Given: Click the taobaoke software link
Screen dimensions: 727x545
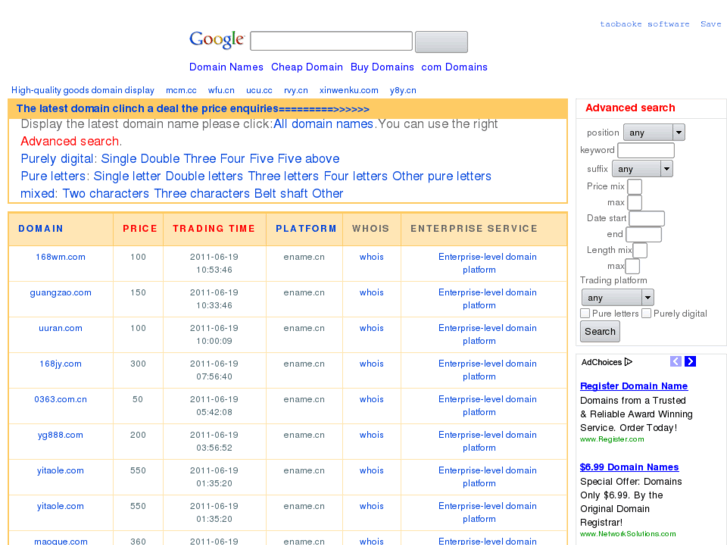Looking at the screenshot, I should pos(644,24).
